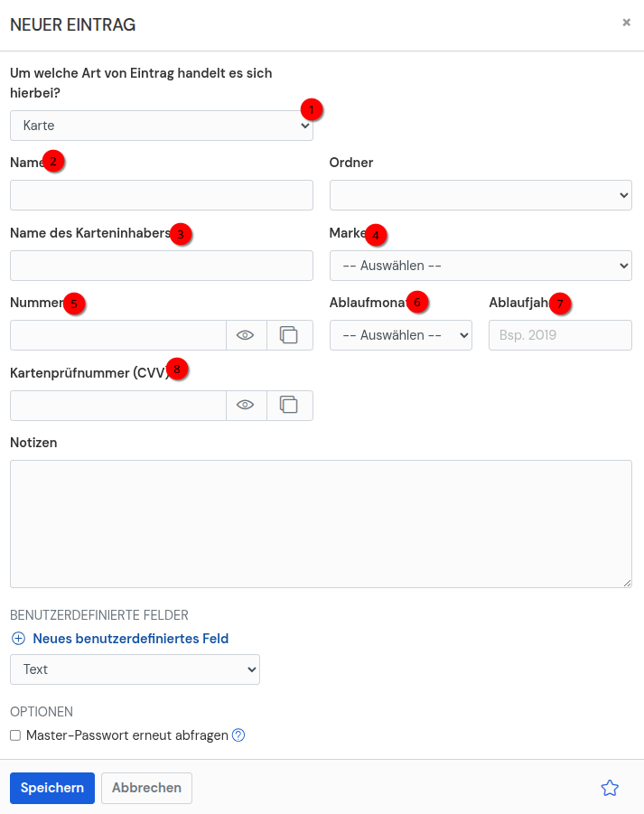Show the card number with eye icon
Viewport: 644px width, 814px height.
tap(246, 335)
